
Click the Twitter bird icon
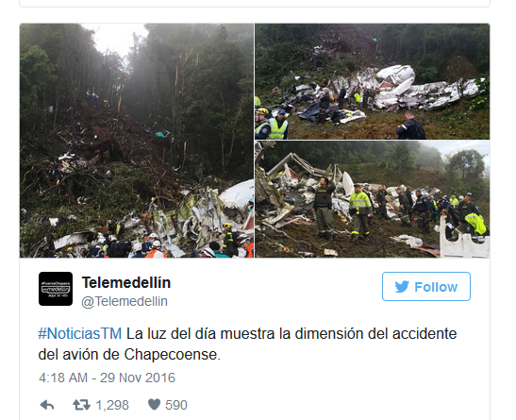point(402,287)
